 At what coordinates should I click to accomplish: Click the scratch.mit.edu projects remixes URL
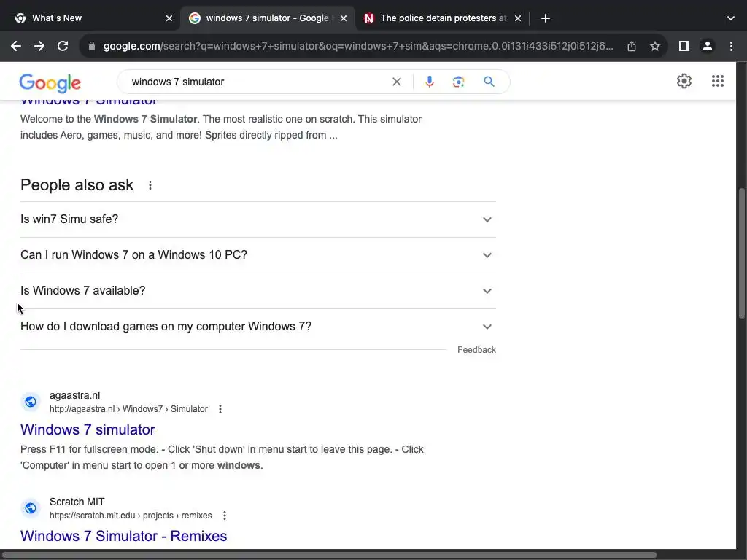[x=131, y=516]
